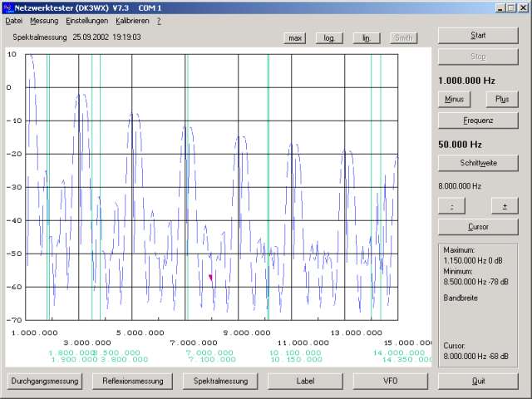Click the -70 y-axis label
Viewport: 532px width, 399px height.
pos(14,320)
